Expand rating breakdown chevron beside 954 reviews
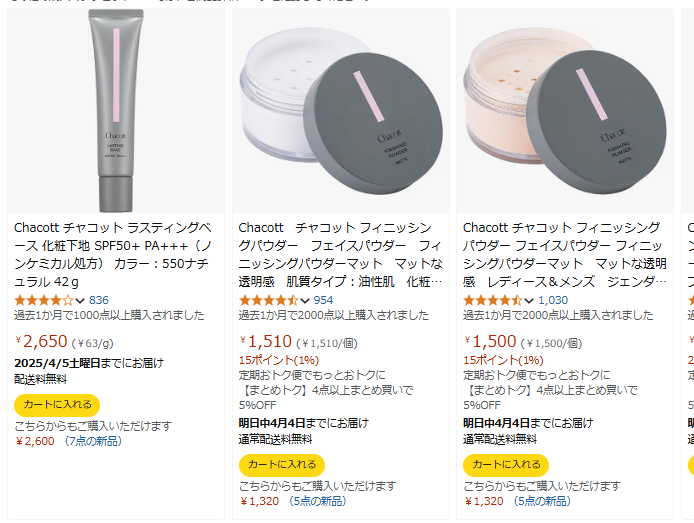The width and height of the screenshot is (694, 523). [305, 301]
